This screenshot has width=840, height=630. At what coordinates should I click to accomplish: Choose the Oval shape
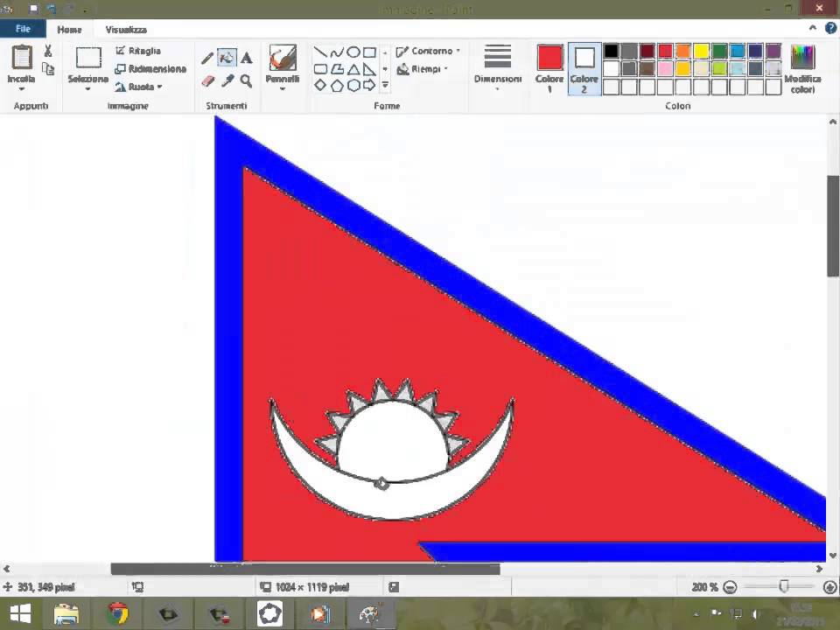[353, 52]
